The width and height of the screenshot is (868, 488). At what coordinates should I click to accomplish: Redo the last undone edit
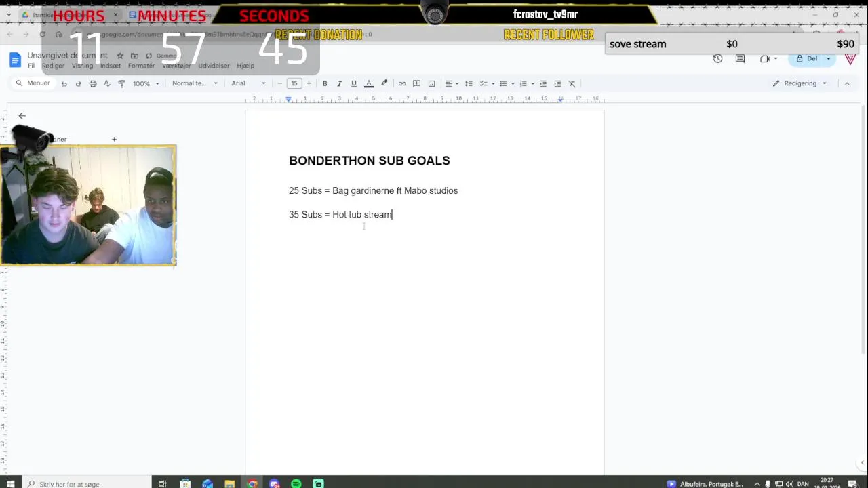(78, 83)
